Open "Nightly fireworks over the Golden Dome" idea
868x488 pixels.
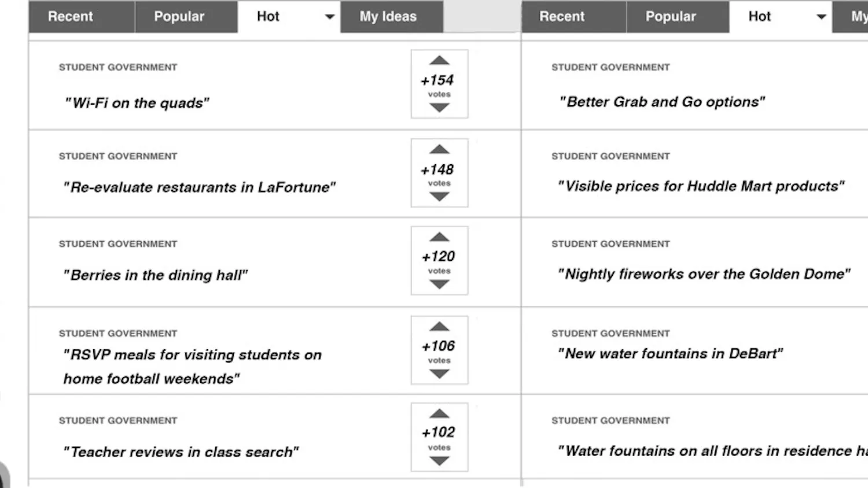[704, 274]
